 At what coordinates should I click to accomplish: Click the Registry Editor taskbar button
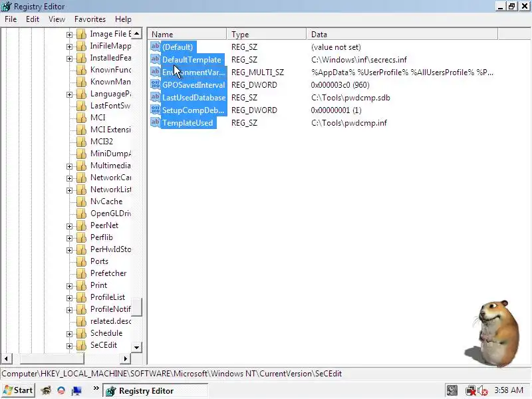click(x=156, y=391)
